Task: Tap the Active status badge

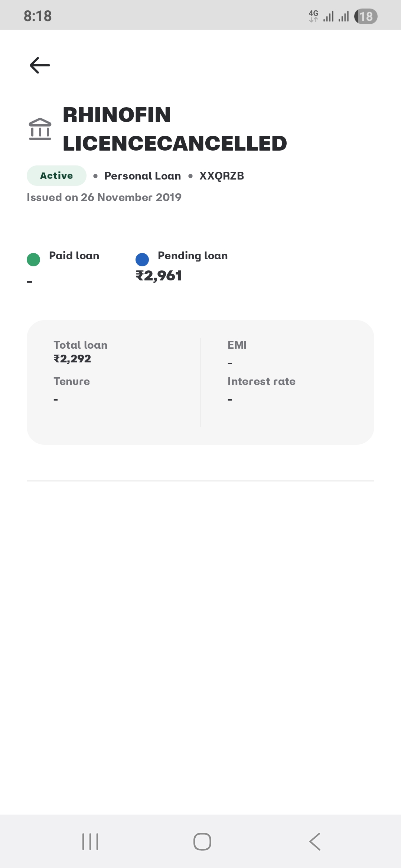Action: 56,176
